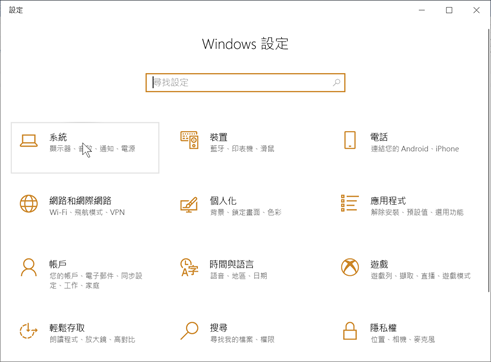The height and width of the screenshot is (362, 491).
Task: Open the 帳戶 person icon
Action: (x=29, y=267)
